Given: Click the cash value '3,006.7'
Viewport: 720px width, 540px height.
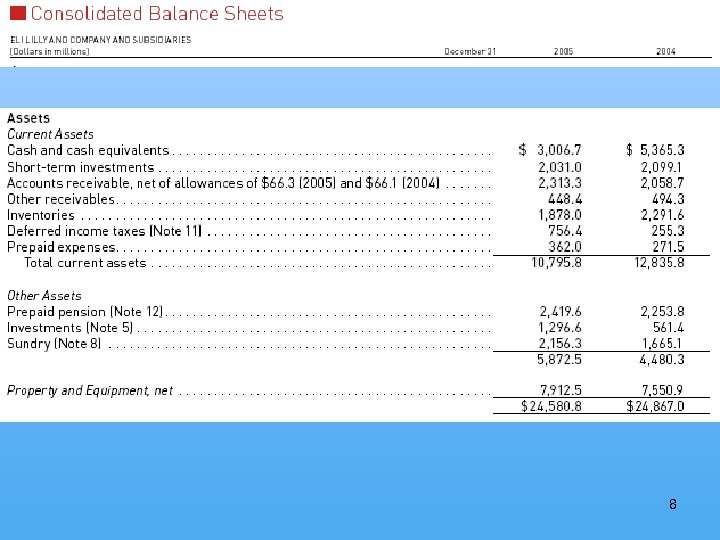Looking at the screenshot, I should coord(559,150).
